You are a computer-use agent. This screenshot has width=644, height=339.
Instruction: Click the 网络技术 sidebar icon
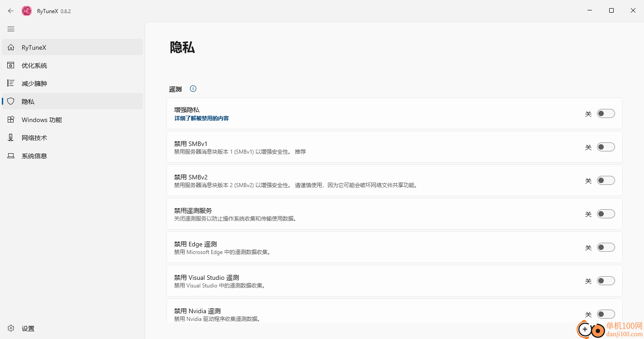pos(11,138)
